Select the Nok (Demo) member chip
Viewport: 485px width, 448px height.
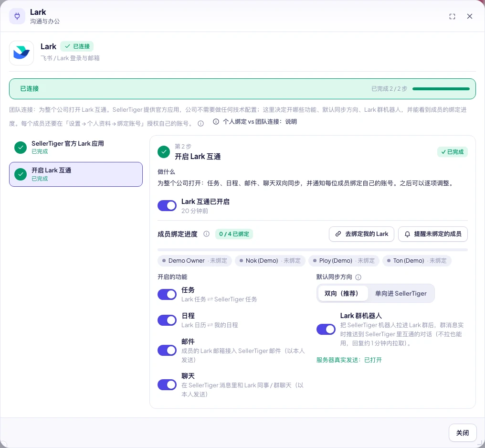click(x=270, y=260)
